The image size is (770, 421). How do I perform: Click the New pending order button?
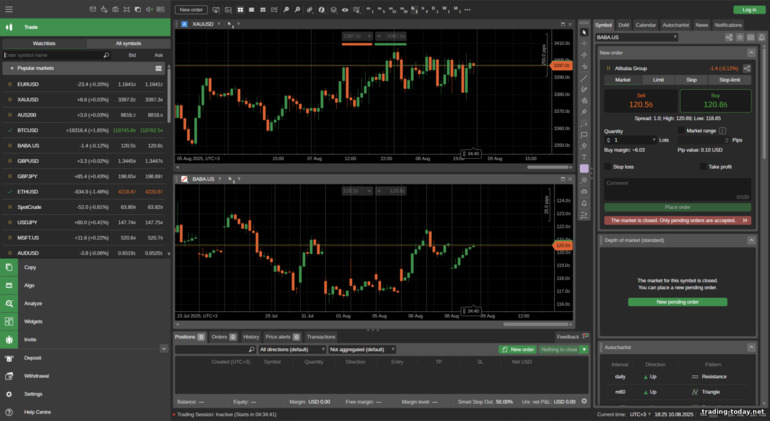pyautogui.click(x=678, y=302)
